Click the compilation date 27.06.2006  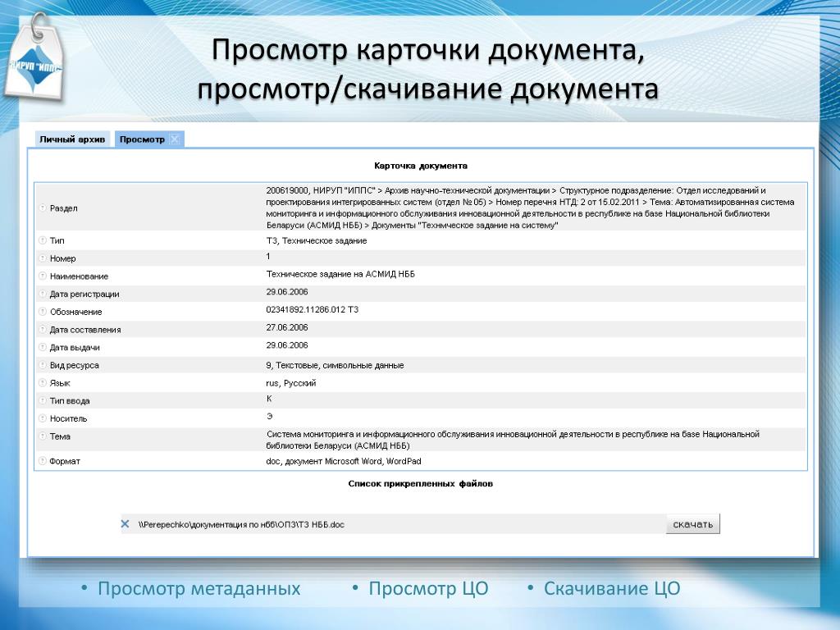[x=287, y=327]
